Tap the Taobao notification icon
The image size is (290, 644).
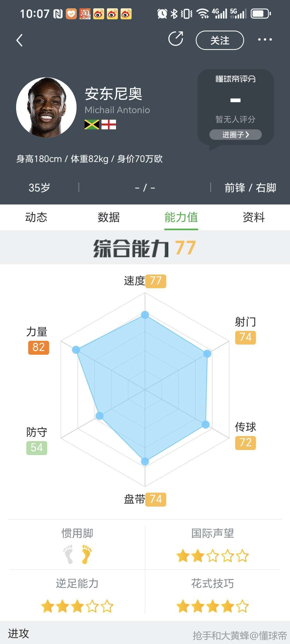click(85, 14)
